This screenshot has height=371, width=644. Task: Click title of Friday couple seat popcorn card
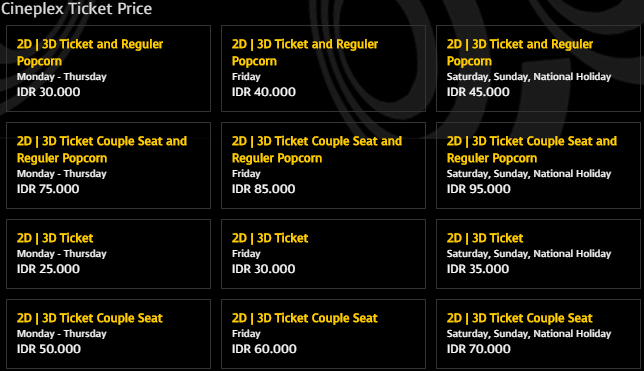point(317,150)
